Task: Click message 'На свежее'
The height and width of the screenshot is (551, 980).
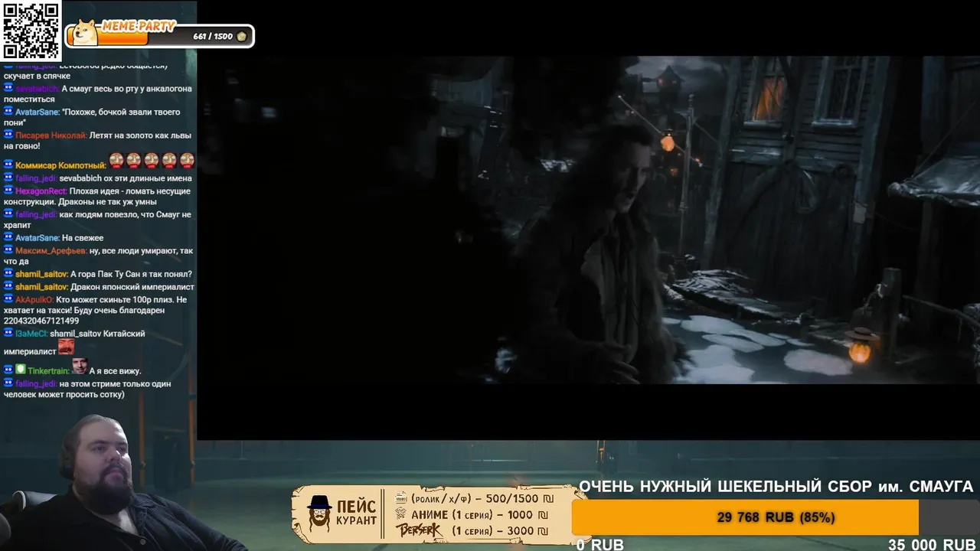Action: pyautogui.click(x=83, y=238)
